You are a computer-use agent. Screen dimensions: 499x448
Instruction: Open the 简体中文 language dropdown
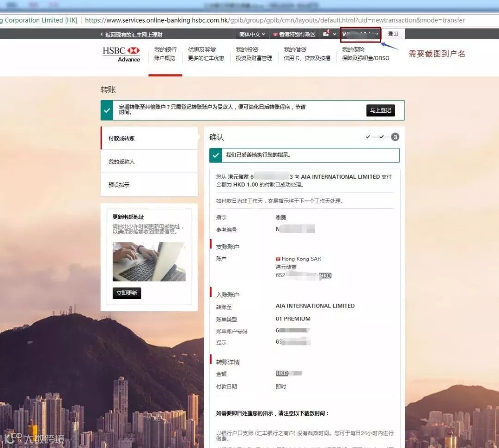[x=252, y=34]
